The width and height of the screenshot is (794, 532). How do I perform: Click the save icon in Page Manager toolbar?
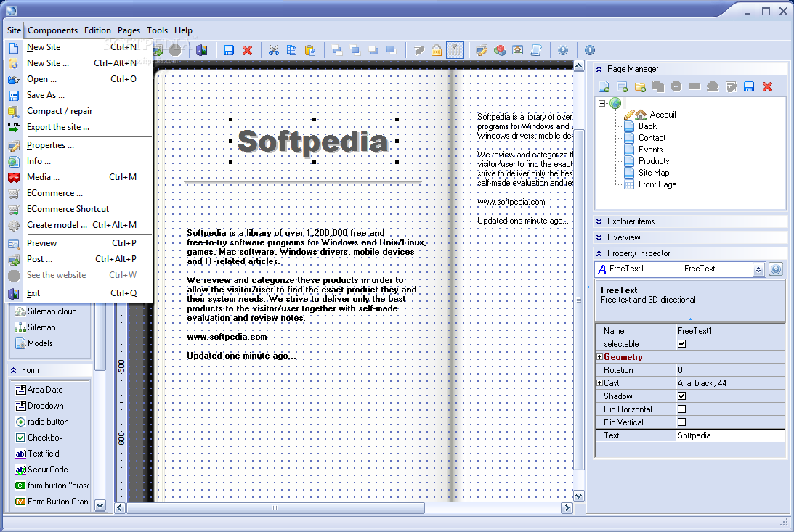(x=749, y=86)
